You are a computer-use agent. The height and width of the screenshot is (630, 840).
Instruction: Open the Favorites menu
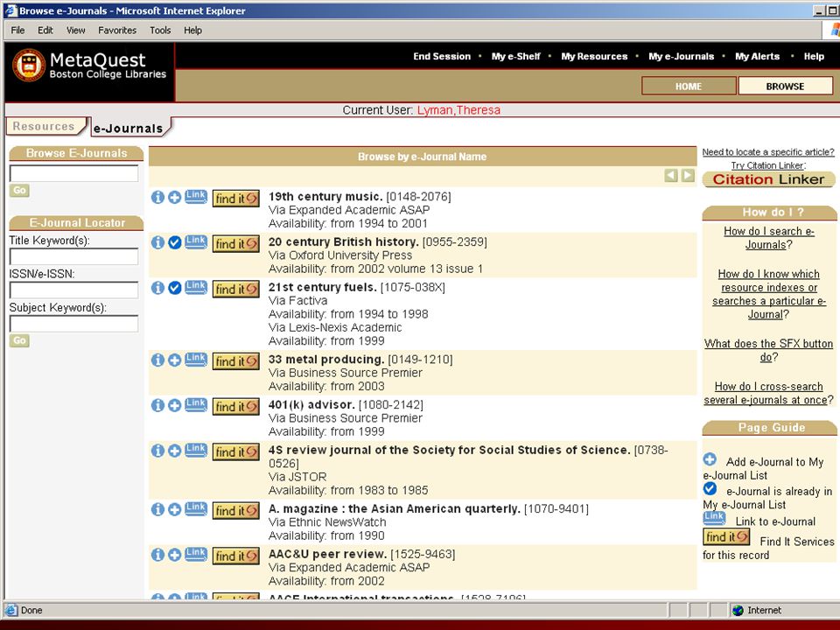tap(117, 31)
